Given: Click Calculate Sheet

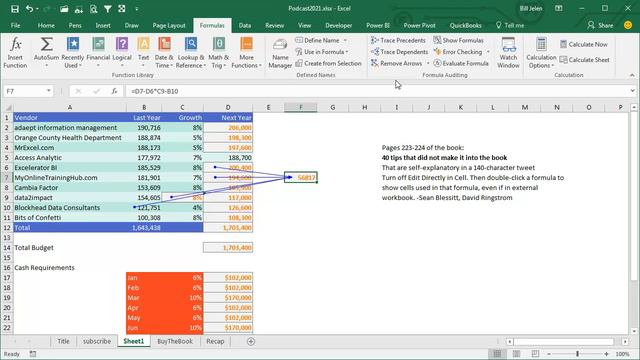Looking at the screenshot, I should click(584, 60).
